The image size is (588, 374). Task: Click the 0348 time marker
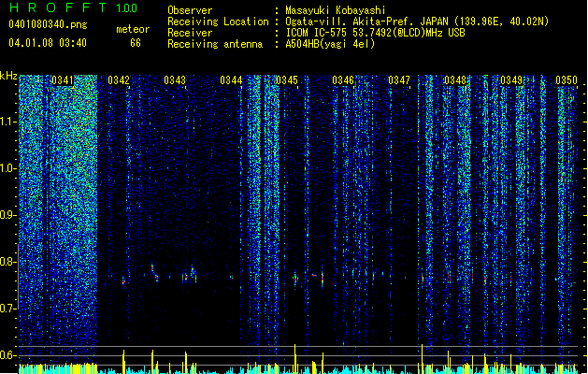click(455, 80)
